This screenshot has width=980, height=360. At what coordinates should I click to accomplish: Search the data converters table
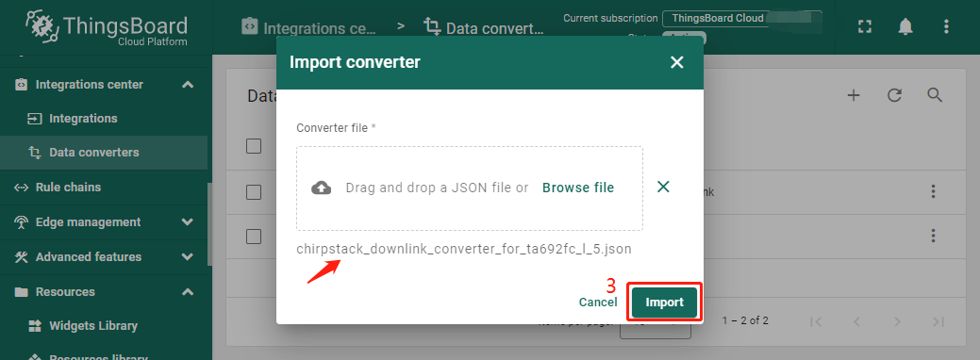(935, 95)
